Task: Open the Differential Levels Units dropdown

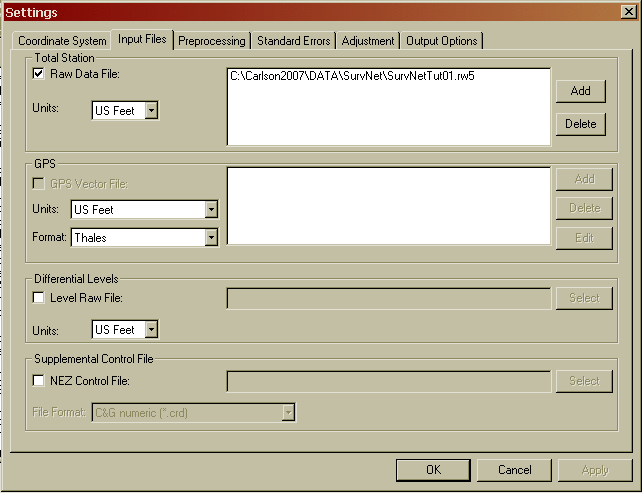Action: [125, 330]
